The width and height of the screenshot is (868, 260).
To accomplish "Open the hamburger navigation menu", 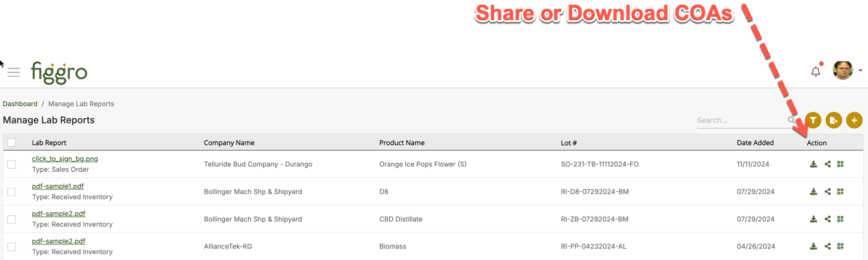I will click(13, 72).
